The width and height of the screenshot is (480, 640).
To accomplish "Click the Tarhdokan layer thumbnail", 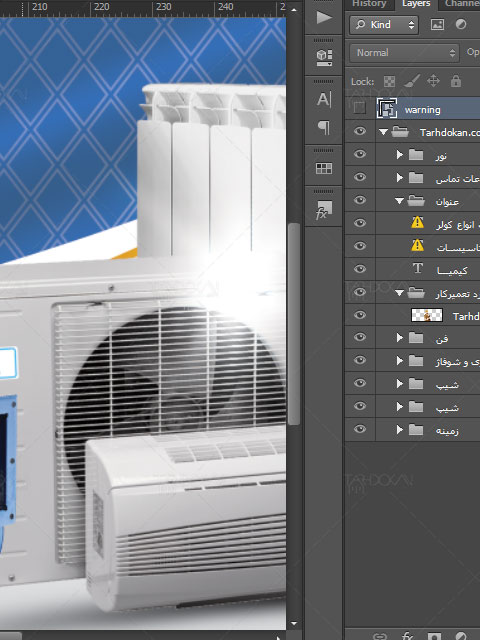I will tap(427, 315).
